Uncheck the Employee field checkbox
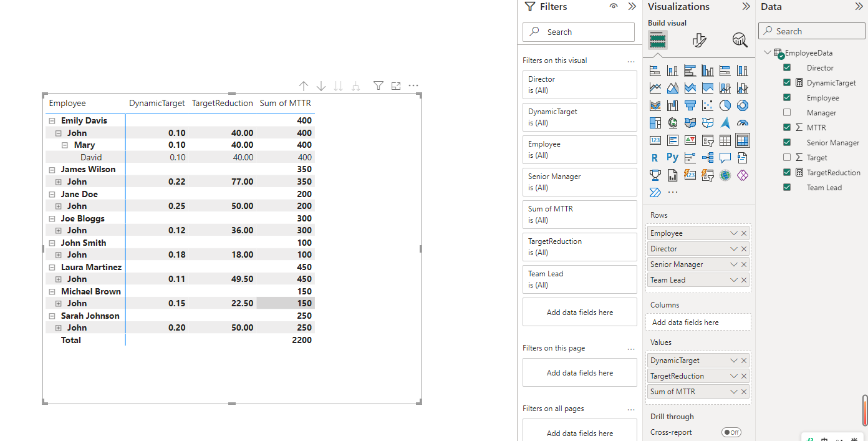The width and height of the screenshot is (868, 441). pos(787,97)
